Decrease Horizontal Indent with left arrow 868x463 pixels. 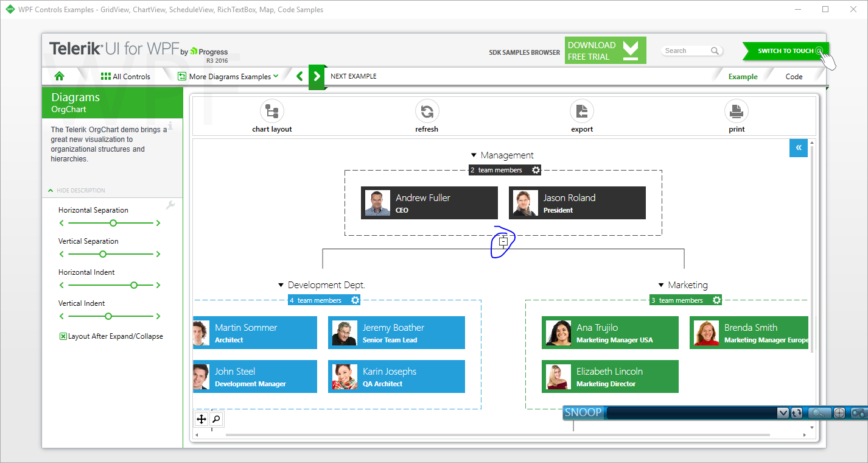coord(61,285)
